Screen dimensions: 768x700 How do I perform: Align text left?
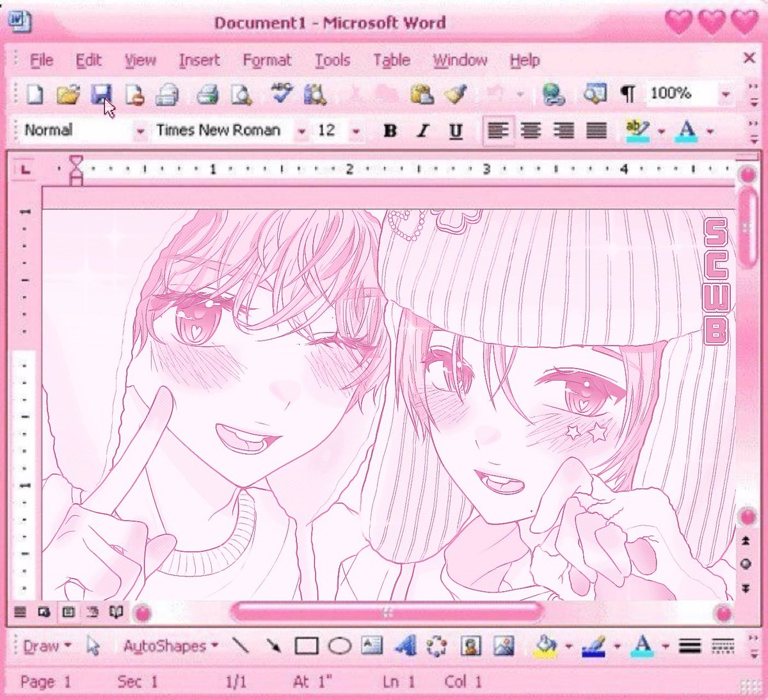pyautogui.click(x=498, y=131)
